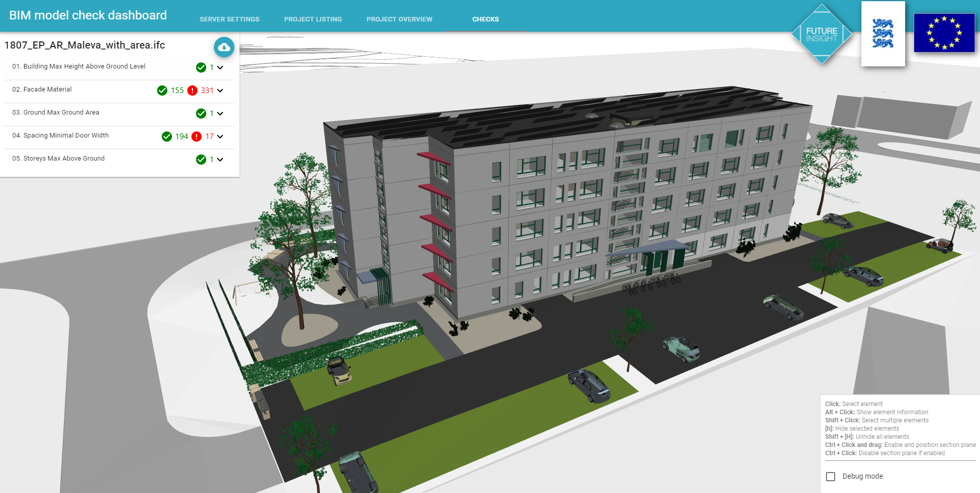Image resolution: width=980 pixels, height=493 pixels.
Task: Click the cloud download icon
Action: click(x=224, y=47)
